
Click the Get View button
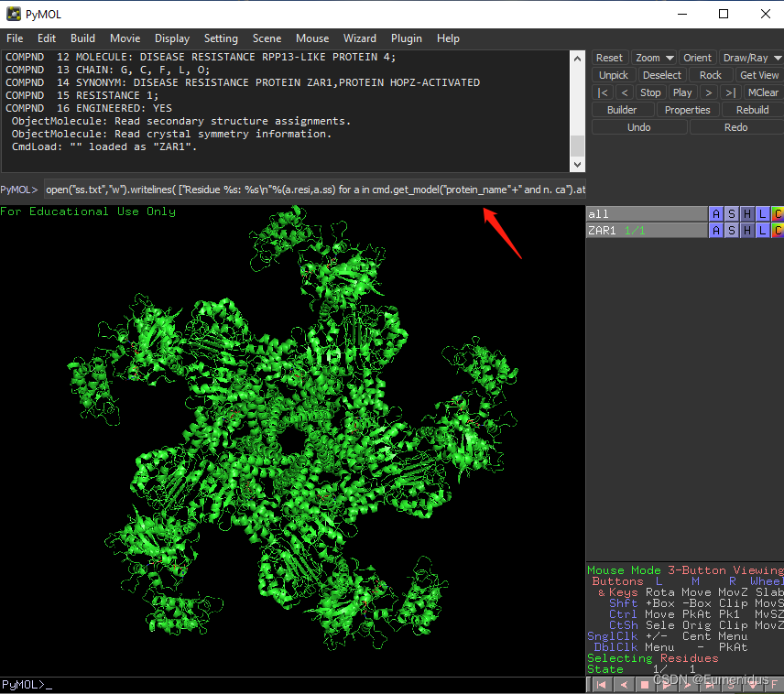pos(759,75)
